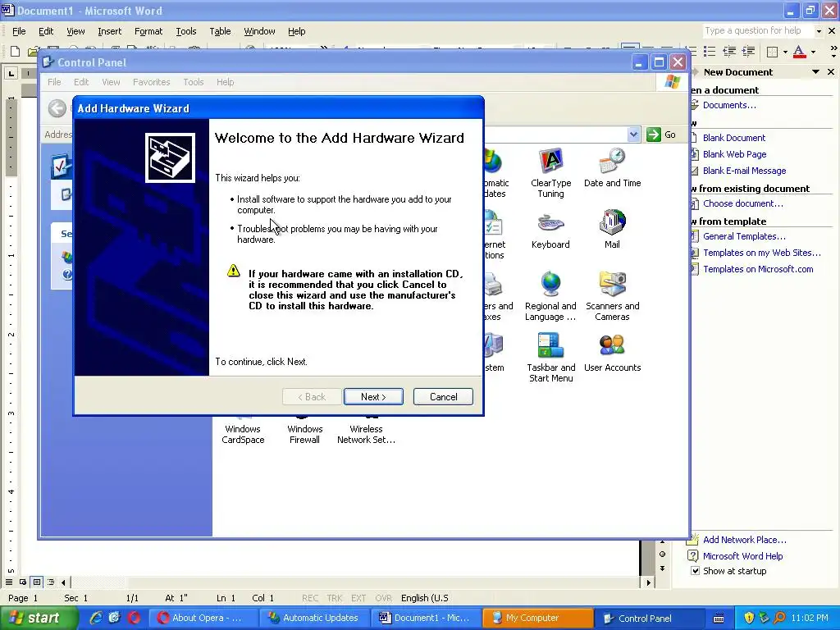Open the Control Panel address bar dropdown
Image resolution: width=840 pixels, height=630 pixels.
pyautogui.click(x=633, y=135)
